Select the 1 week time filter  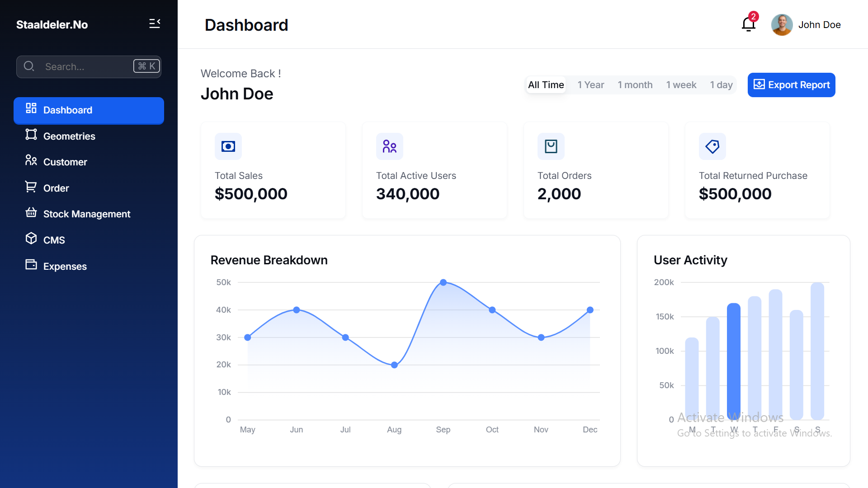click(x=681, y=85)
